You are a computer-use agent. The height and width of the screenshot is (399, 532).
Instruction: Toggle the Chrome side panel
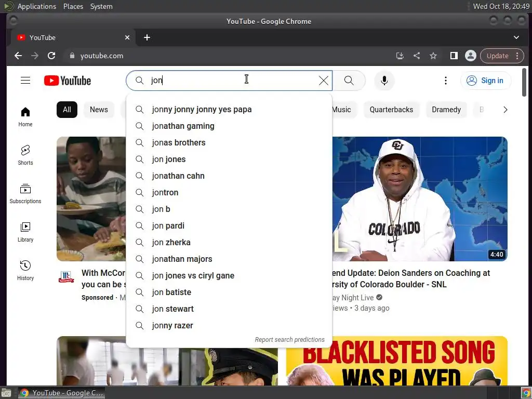[454, 56]
